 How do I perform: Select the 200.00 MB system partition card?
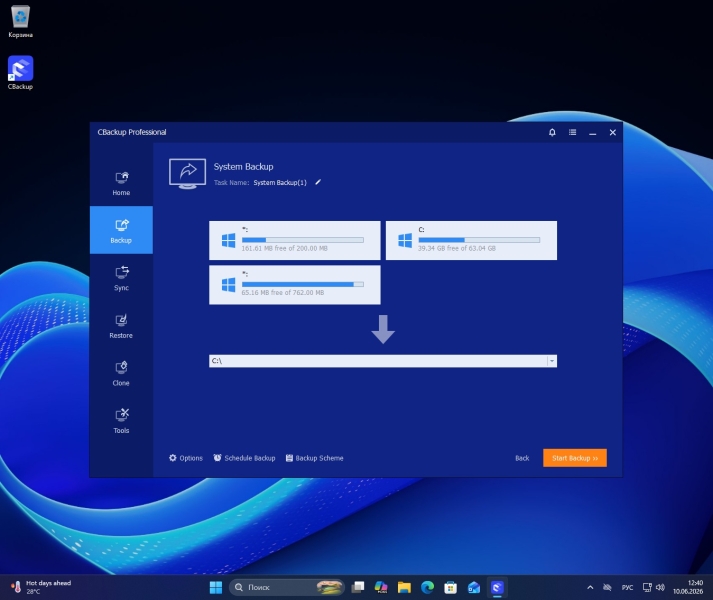tap(295, 241)
